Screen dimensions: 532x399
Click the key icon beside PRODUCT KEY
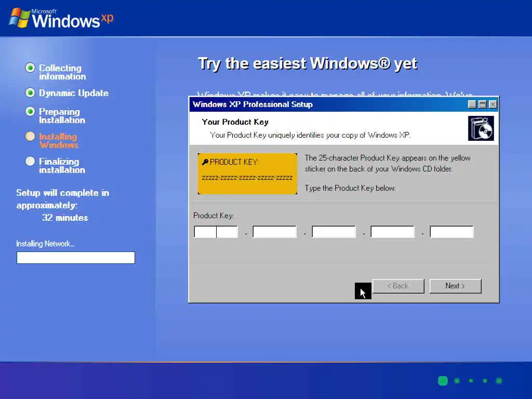coord(205,162)
